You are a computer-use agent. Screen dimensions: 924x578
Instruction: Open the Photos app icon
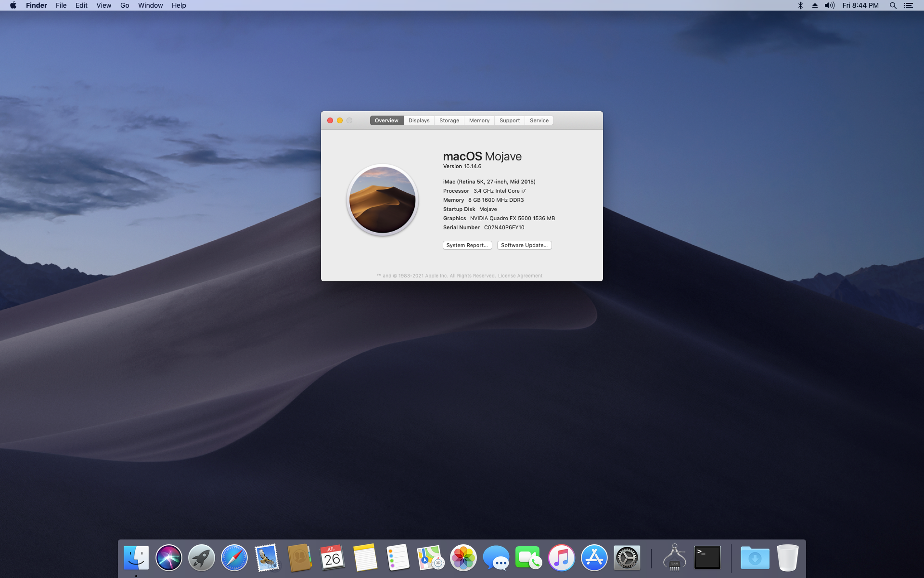click(463, 558)
